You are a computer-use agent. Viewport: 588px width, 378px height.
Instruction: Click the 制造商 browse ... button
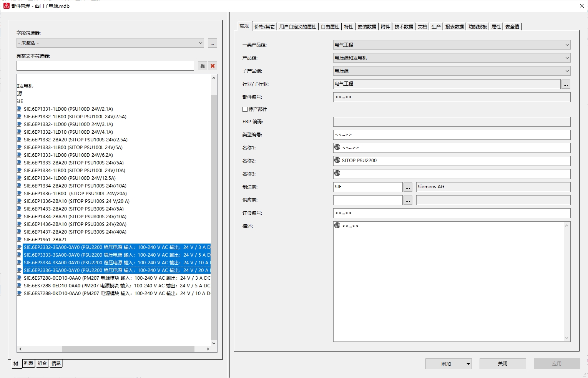click(x=408, y=187)
